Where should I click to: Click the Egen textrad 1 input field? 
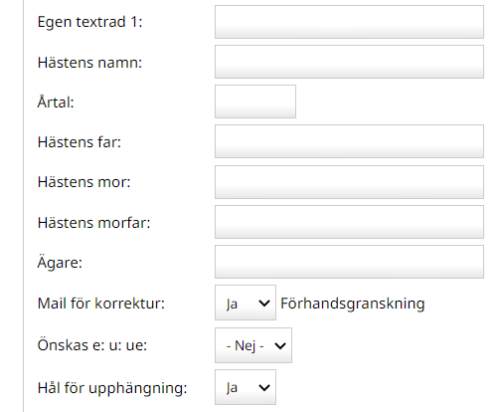pyautogui.click(x=349, y=22)
